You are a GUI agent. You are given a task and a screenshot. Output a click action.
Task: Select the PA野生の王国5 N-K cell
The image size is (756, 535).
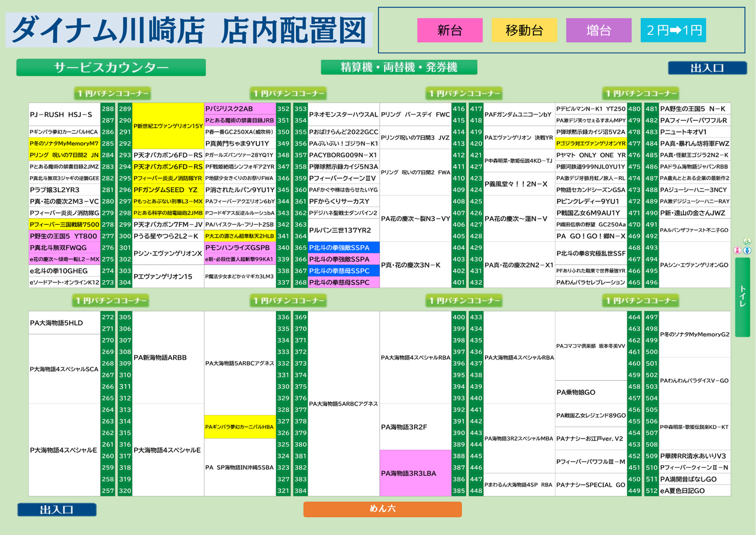(x=695, y=109)
